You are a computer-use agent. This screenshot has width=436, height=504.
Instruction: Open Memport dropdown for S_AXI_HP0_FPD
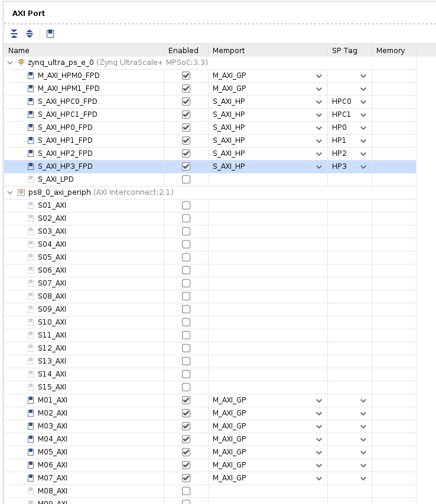click(319, 128)
